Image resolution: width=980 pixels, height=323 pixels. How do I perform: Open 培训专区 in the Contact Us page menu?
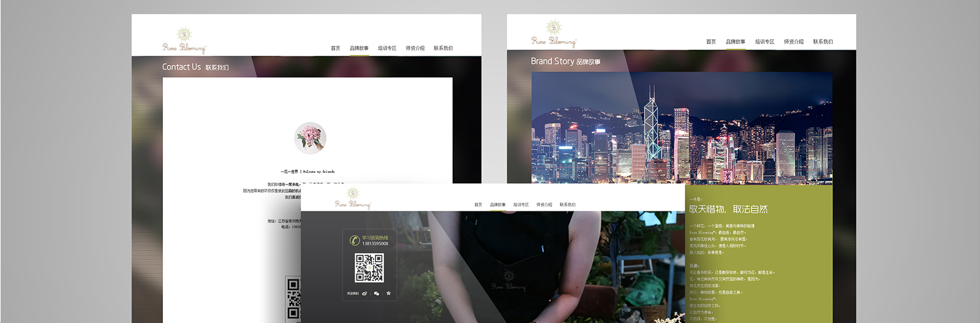[387, 48]
